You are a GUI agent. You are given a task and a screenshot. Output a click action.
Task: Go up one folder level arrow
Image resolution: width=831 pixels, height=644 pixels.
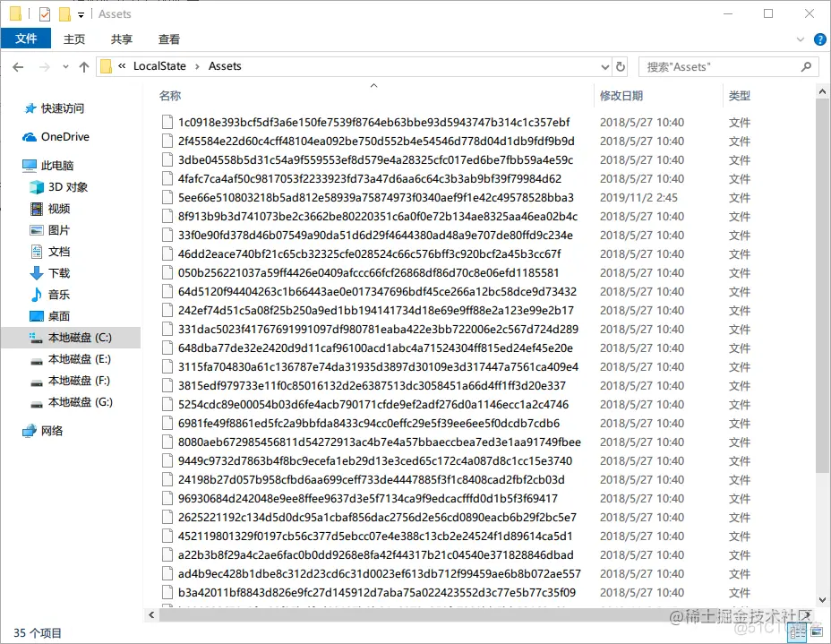pyautogui.click(x=84, y=67)
